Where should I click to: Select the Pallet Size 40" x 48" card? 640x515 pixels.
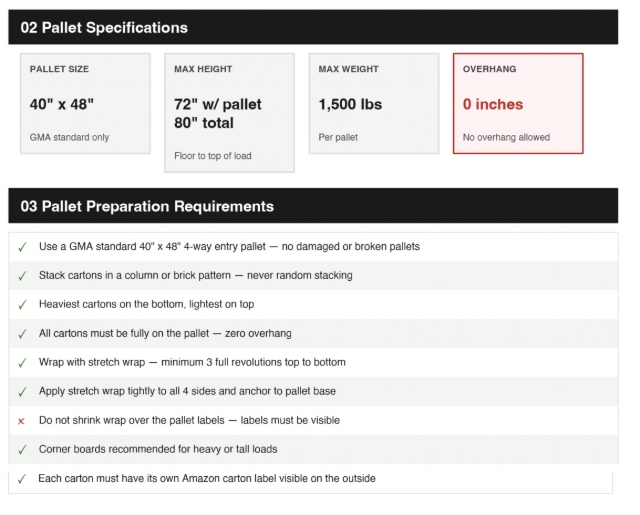click(85, 103)
